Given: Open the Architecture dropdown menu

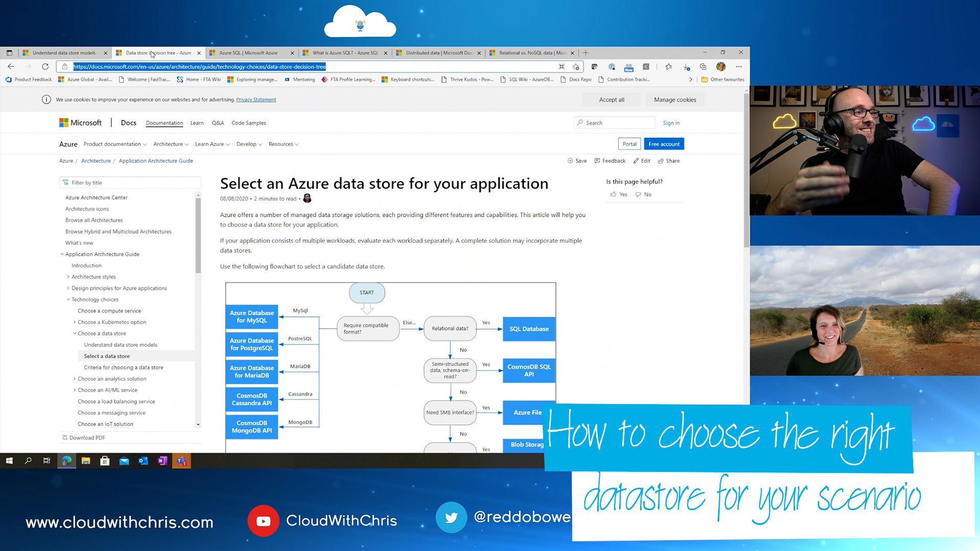Looking at the screenshot, I should pyautogui.click(x=169, y=144).
